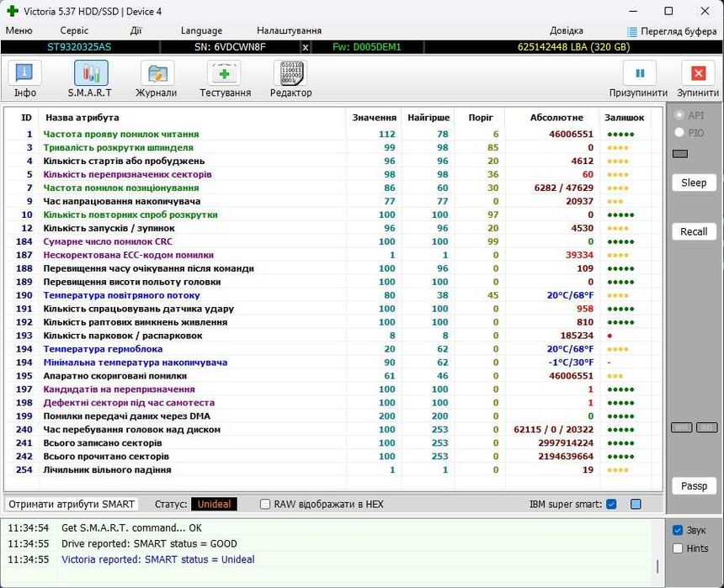Click the ST9320325AS drive model label
The image size is (724, 588).
pos(79,47)
